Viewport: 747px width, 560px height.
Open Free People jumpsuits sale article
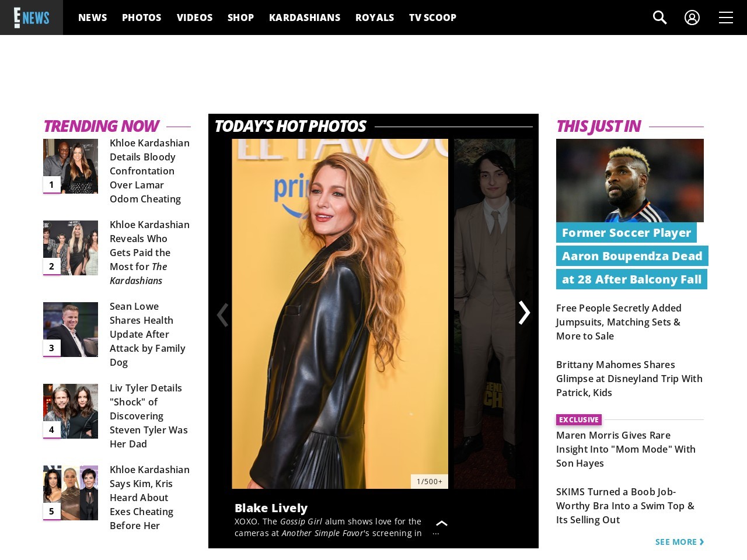[619, 322]
